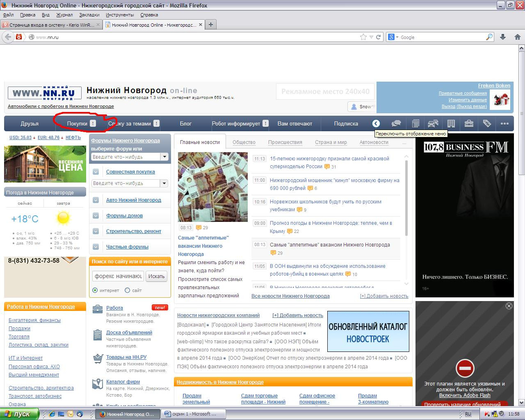Click the news list scroll-down arrow

click(x=406, y=283)
